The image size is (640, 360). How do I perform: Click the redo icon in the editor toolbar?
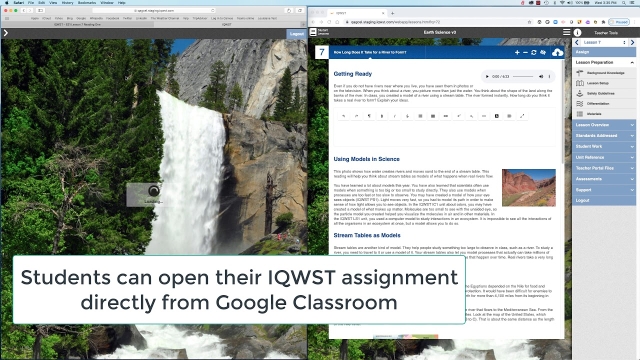point(356,116)
